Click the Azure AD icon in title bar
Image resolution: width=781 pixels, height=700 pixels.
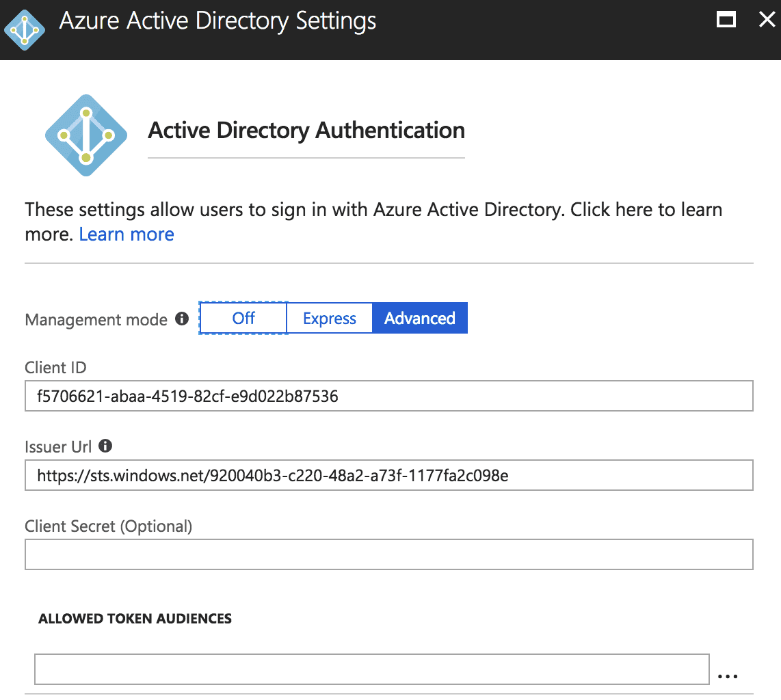[25, 30]
